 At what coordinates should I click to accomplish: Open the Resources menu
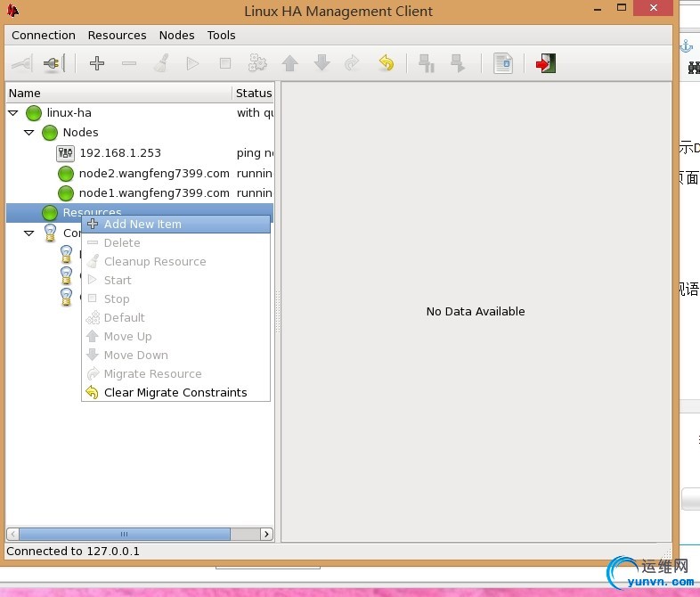[117, 35]
